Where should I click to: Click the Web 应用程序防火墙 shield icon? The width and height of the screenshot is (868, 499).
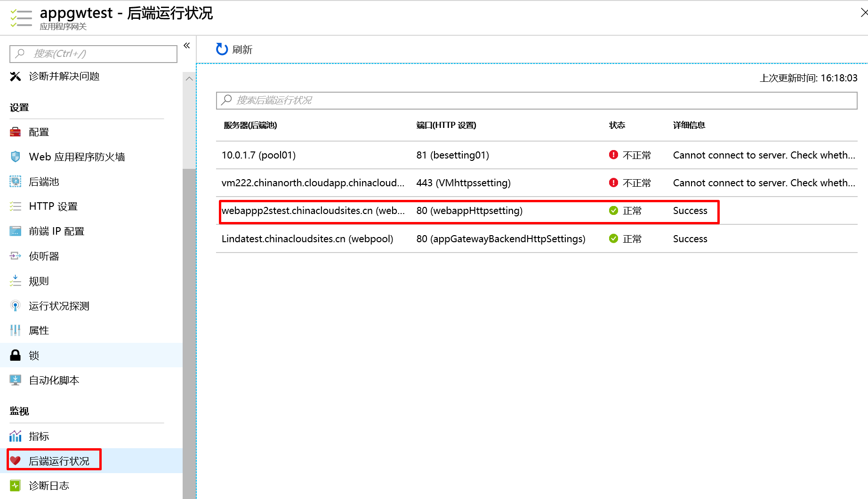pyautogui.click(x=16, y=157)
